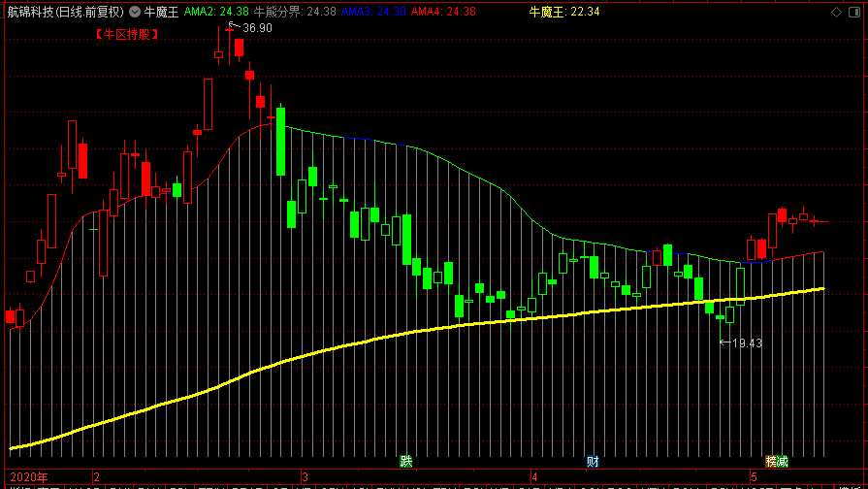Click the 航锦科技 (日线.前复权) chart title
The height and width of the screenshot is (489, 868).
tap(65, 12)
